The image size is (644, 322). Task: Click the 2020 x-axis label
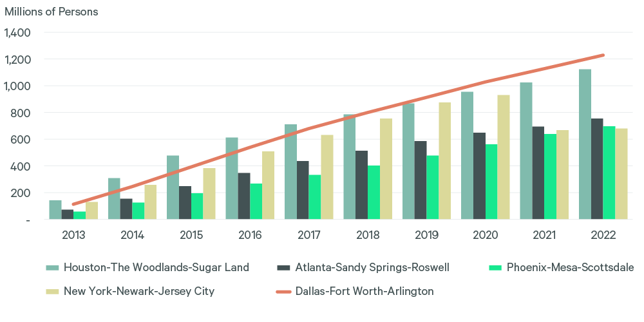[486, 235]
